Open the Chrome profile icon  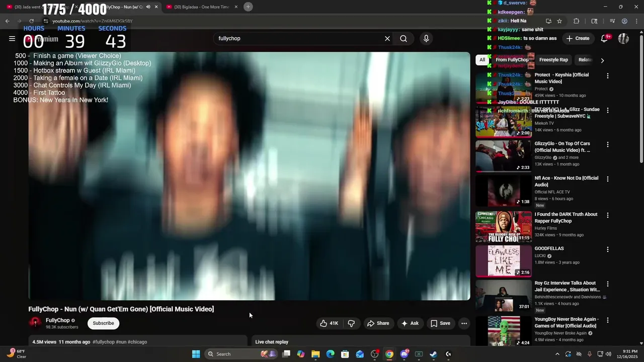click(x=624, y=21)
